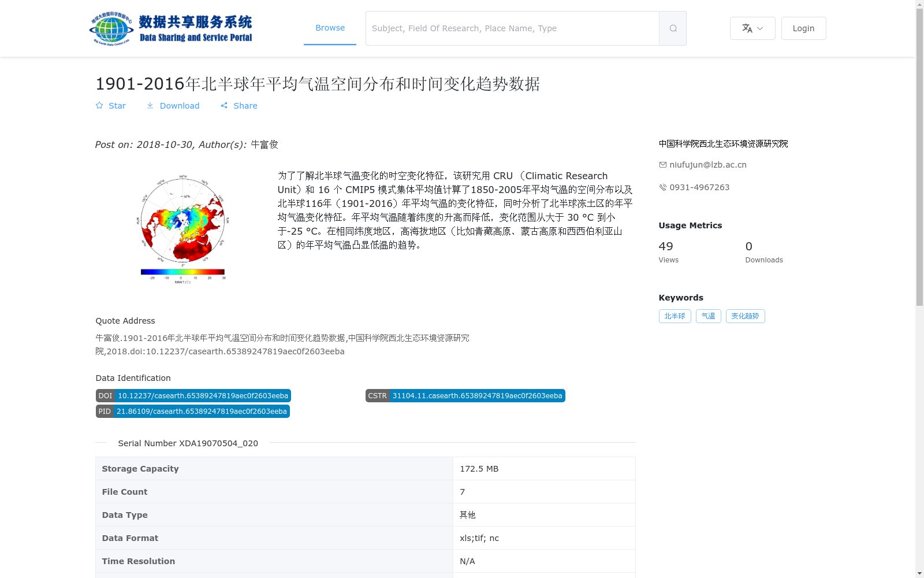
Task: Click the Storage Capacity row label
Action: coord(140,469)
